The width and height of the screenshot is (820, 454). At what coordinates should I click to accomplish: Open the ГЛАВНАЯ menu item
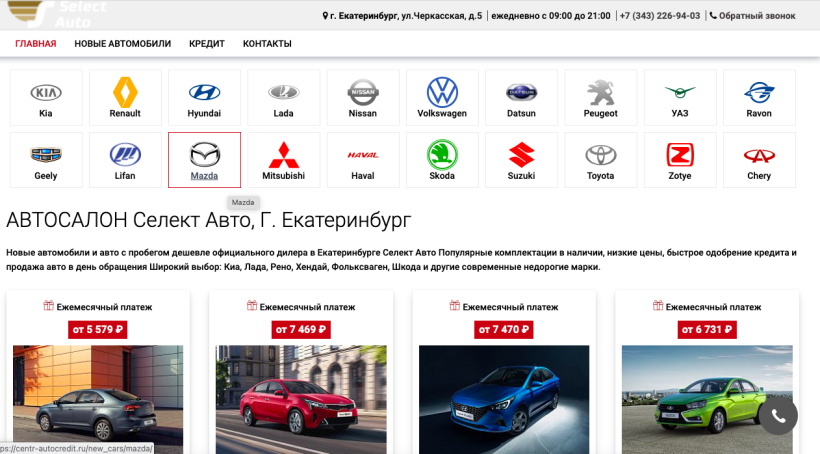[x=36, y=44]
